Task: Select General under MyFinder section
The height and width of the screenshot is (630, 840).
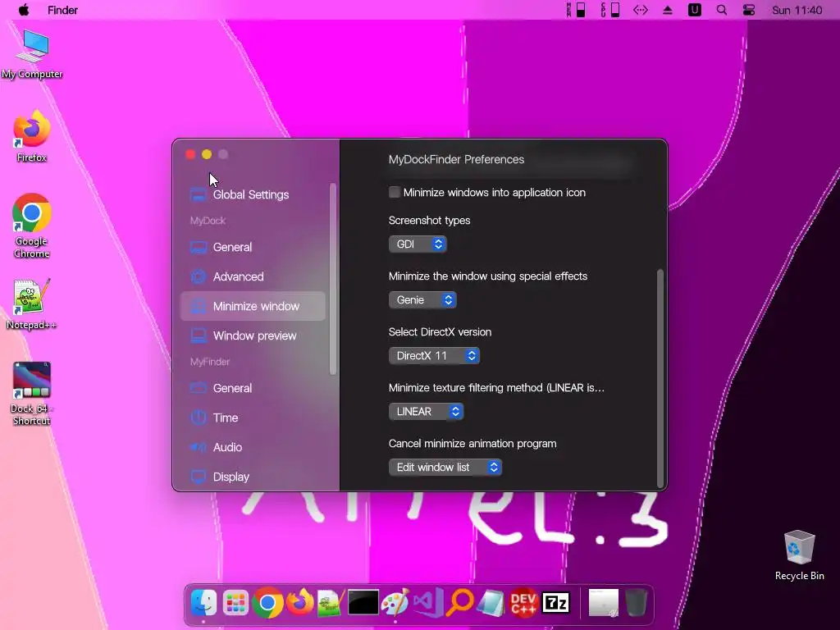Action: (253, 388)
